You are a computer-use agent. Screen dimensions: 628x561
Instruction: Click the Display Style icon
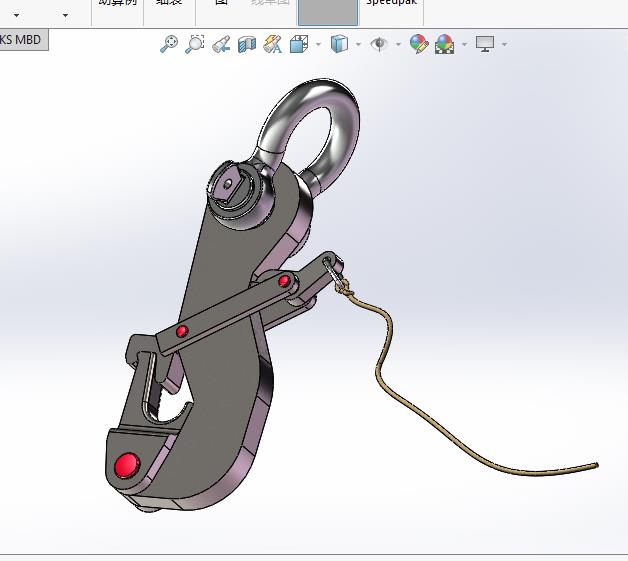339,44
